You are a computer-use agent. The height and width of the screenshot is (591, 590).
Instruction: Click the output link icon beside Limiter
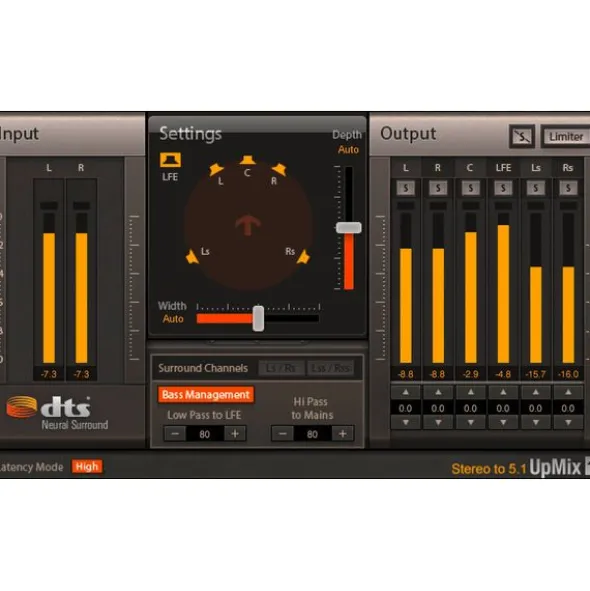pyautogui.click(x=522, y=136)
